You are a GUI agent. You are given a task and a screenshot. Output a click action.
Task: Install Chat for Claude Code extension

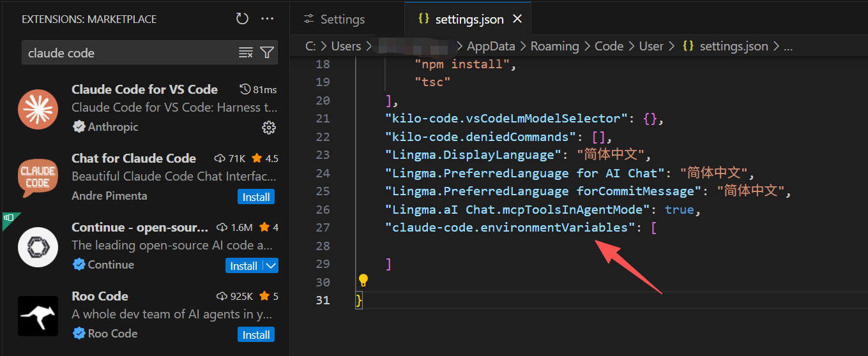click(256, 197)
